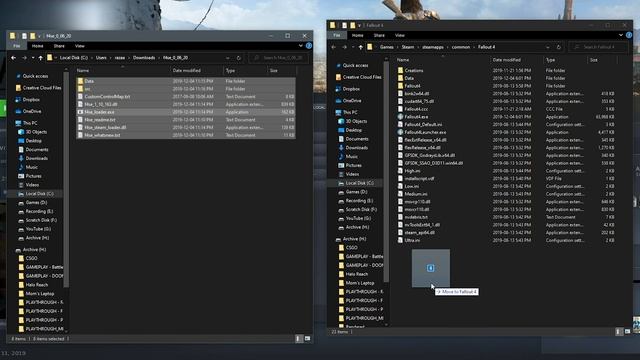
Task: Click properties icon in Fallout 4 title bar
Action: coord(344,25)
